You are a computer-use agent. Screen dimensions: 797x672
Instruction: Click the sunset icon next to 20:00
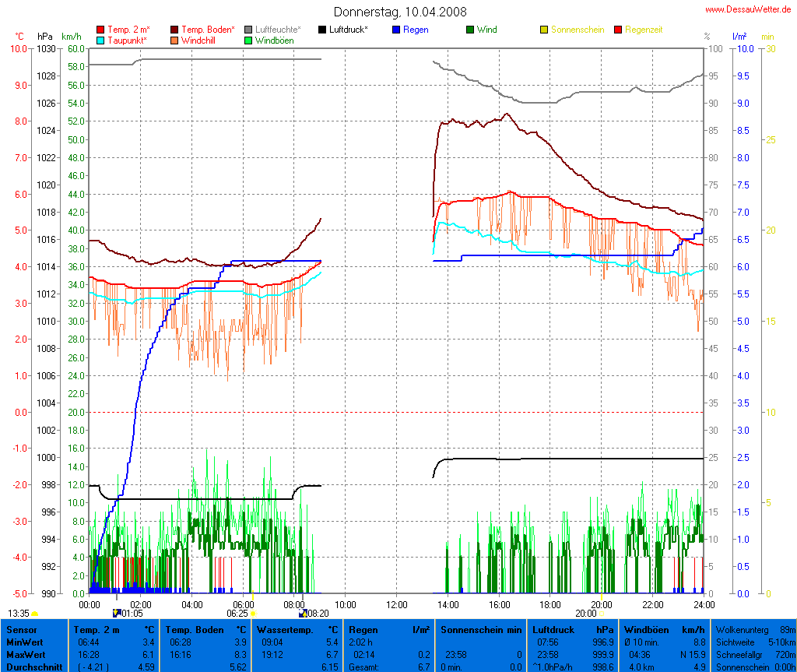(601, 614)
